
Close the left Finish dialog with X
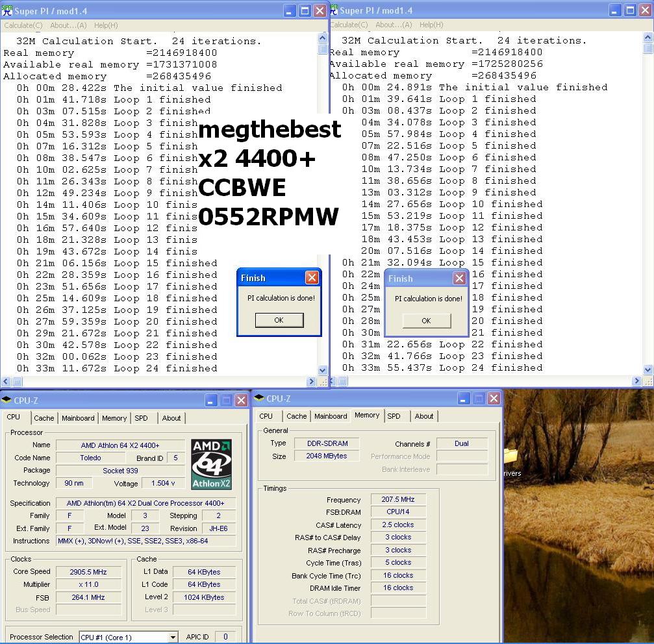(x=312, y=278)
